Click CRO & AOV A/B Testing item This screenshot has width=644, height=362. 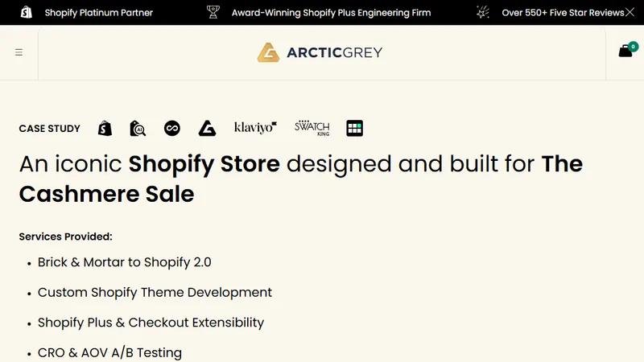(109, 352)
